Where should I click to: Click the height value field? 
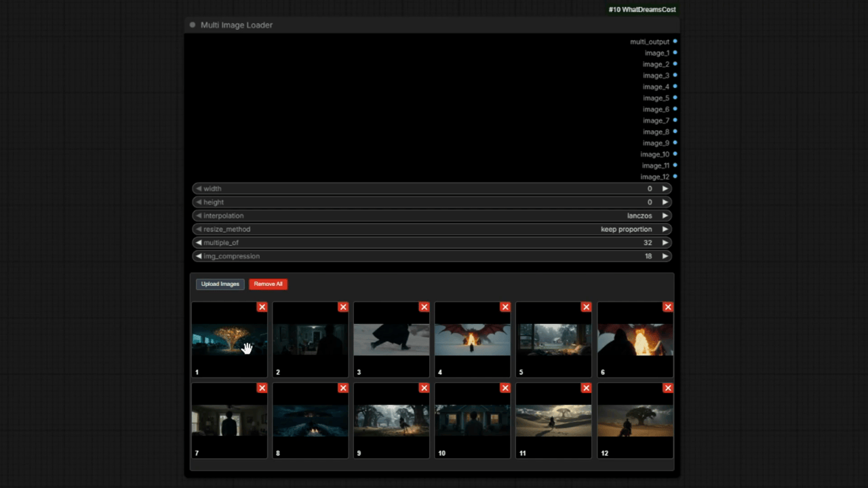432,202
